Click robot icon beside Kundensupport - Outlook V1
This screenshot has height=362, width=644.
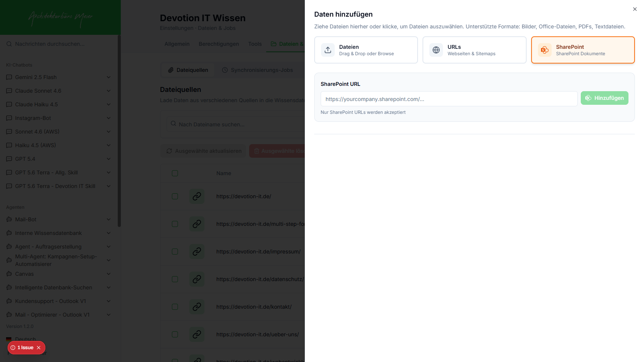click(9, 301)
